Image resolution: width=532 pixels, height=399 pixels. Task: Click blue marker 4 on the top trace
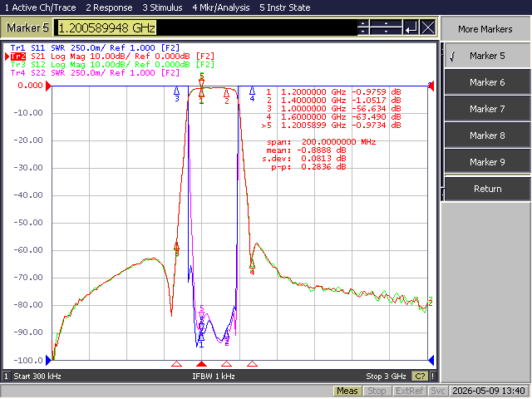point(252,94)
